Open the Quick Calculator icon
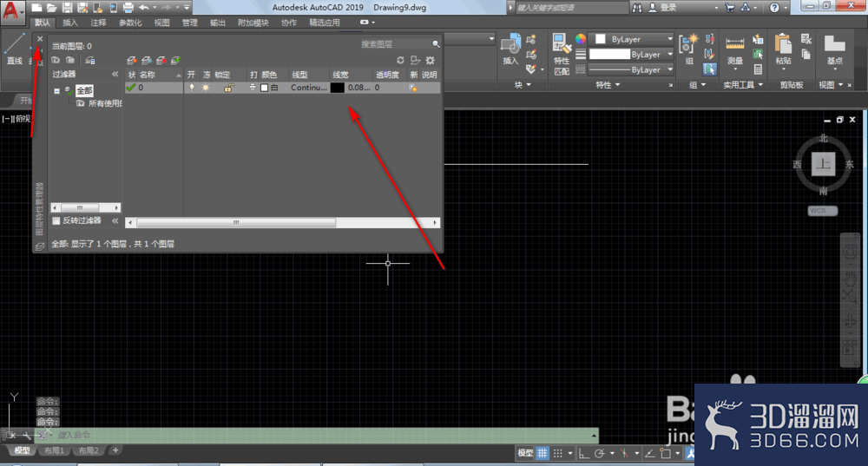This screenshot has height=466, width=868. pyautogui.click(x=758, y=69)
